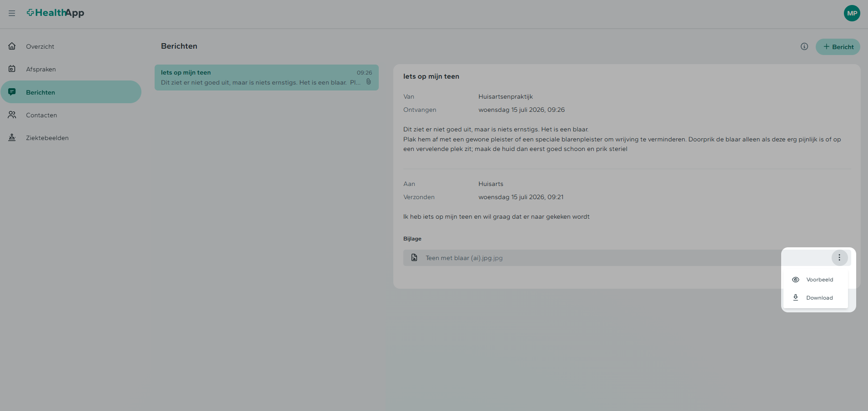Select the Berichten sidebar item
Screen dimensions: 868x411
click(x=71, y=92)
